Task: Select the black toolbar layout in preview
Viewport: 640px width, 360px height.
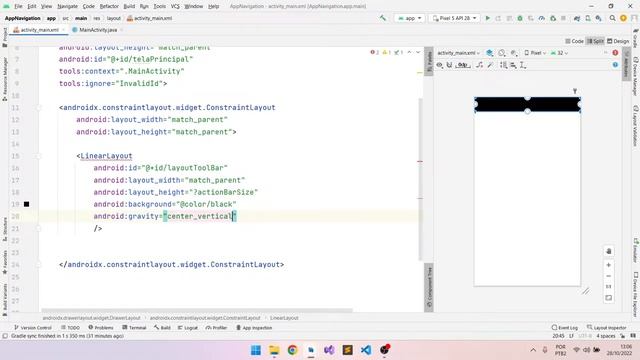Action: coord(527,104)
